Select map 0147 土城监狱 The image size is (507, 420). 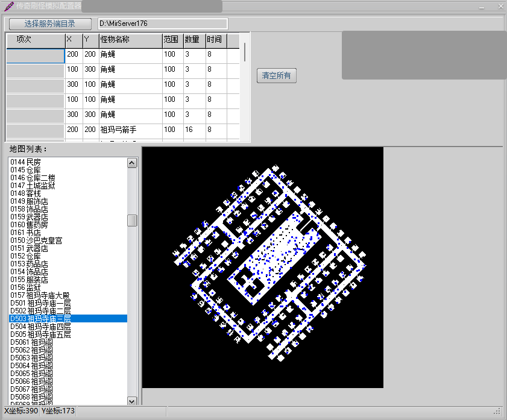pyautogui.click(x=68, y=186)
